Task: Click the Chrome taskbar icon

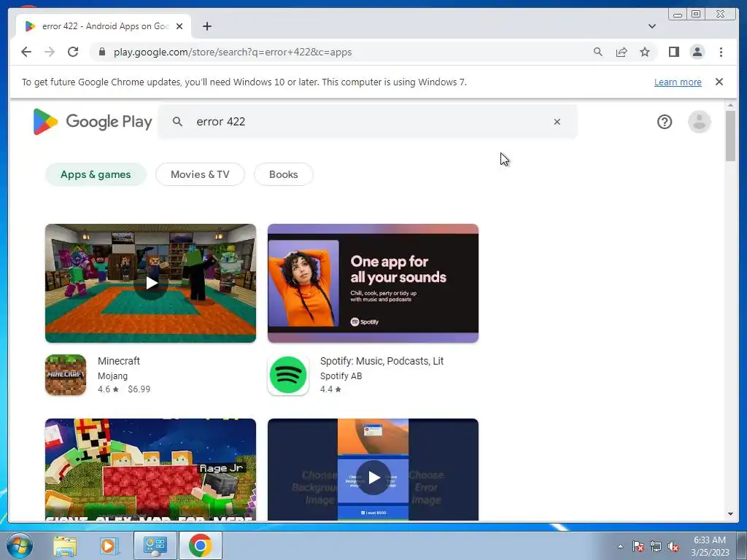Action: [201, 545]
